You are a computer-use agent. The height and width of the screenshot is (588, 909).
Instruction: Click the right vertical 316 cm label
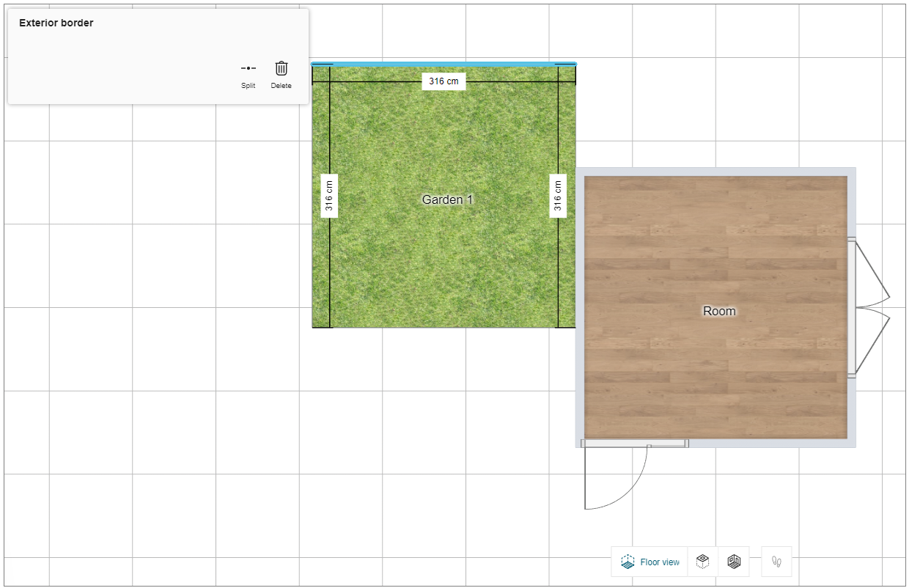pos(558,196)
